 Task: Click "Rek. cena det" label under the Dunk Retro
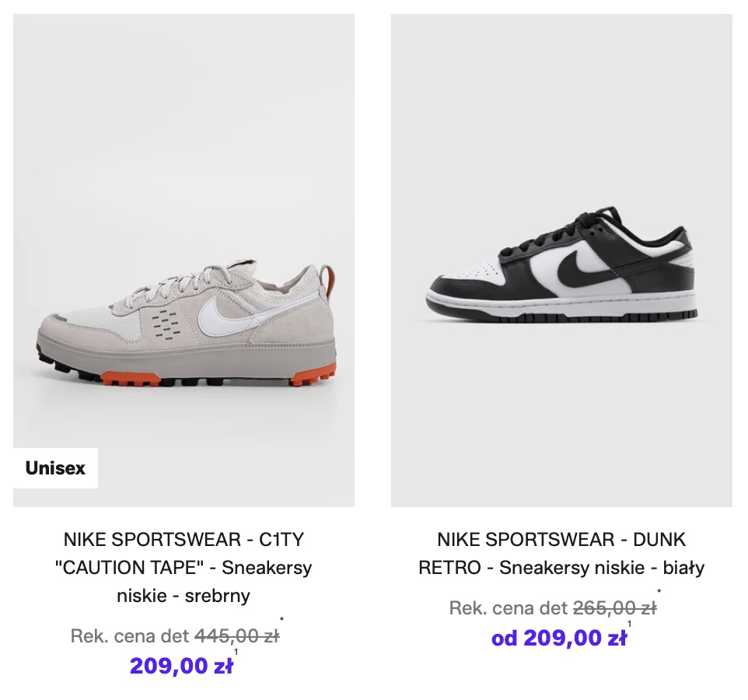click(509, 609)
